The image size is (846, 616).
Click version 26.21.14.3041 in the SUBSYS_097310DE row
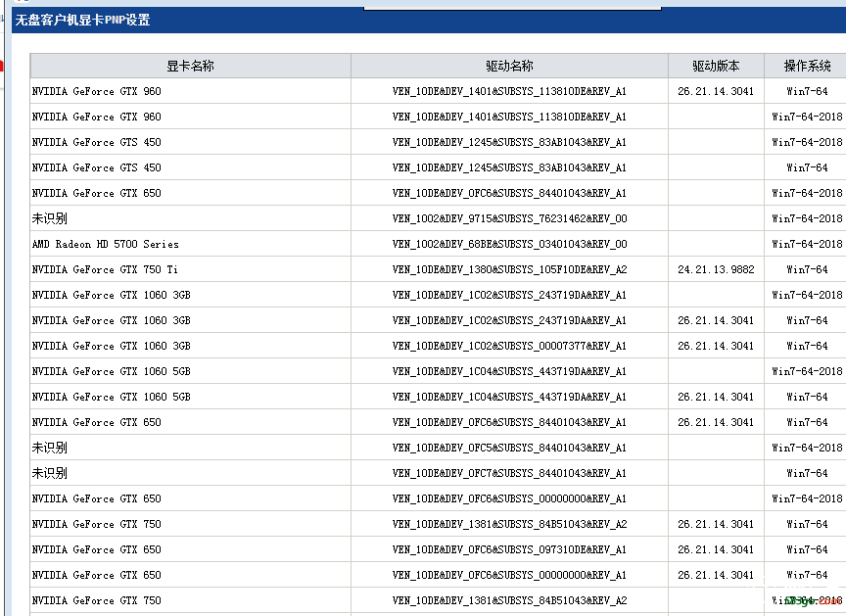click(x=716, y=549)
